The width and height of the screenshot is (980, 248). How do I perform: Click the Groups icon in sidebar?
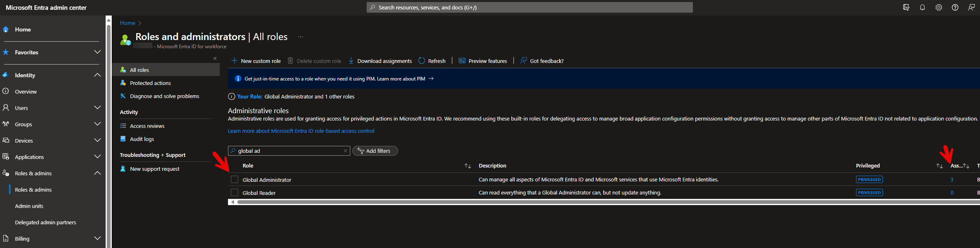6,124
